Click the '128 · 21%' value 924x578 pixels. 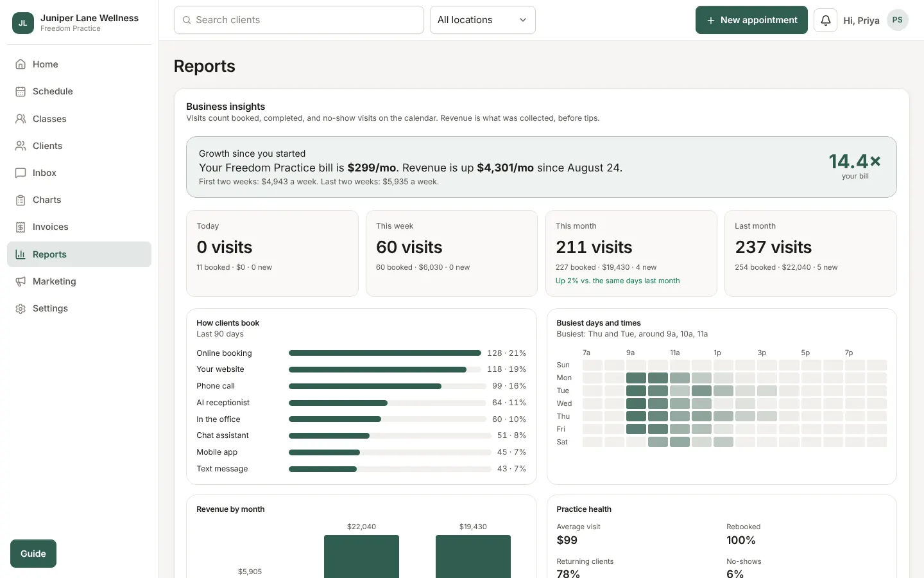[x=506, y=353]
